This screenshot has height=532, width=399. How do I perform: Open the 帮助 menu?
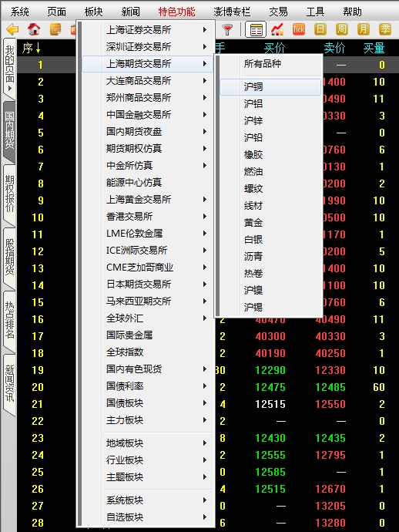(352, 12)
